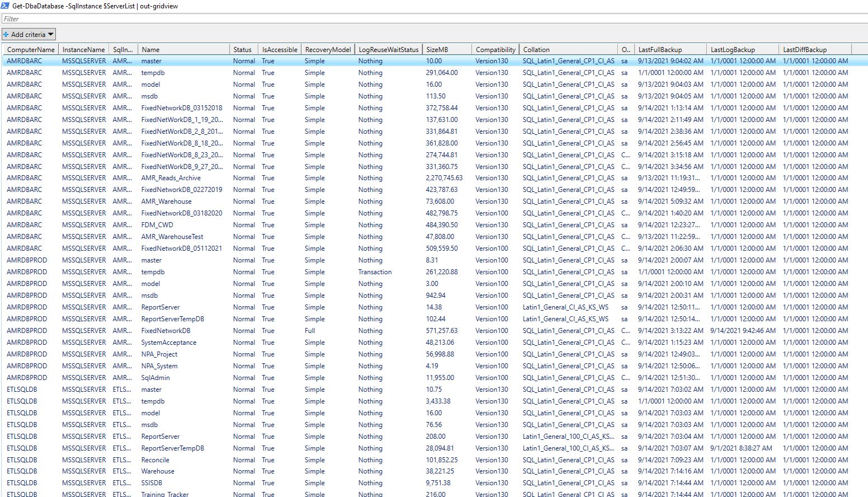Click the PowerShell icon in title bar
868x497 pixels.
[x=5, y=6]
